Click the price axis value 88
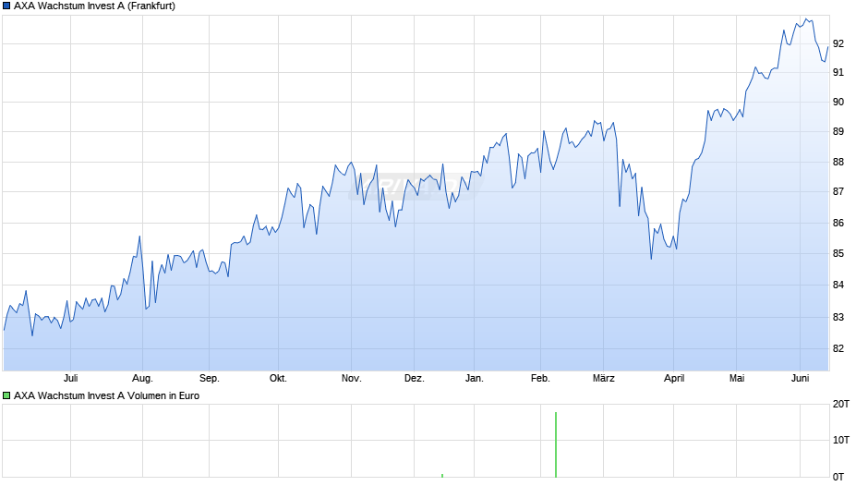 (x=838, y=163)
